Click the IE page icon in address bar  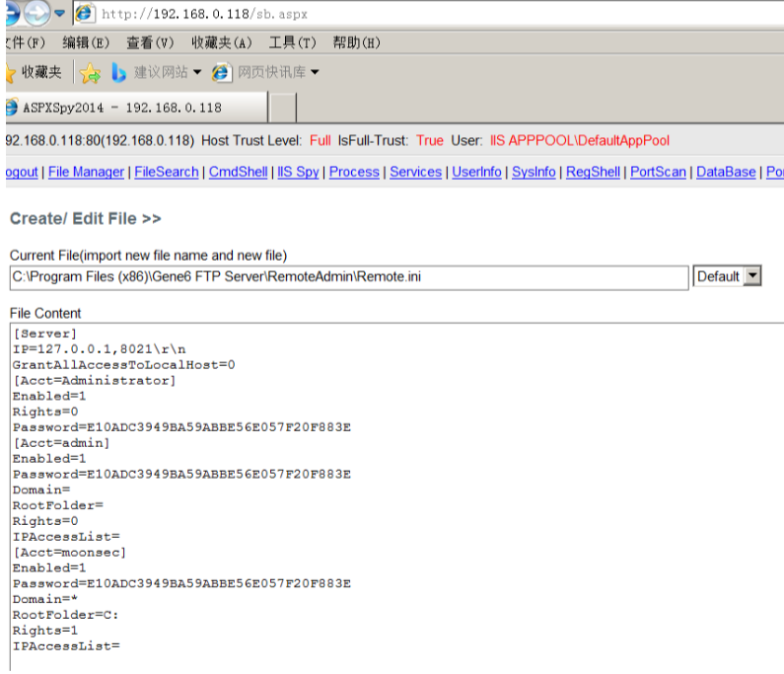coord(85,13)
